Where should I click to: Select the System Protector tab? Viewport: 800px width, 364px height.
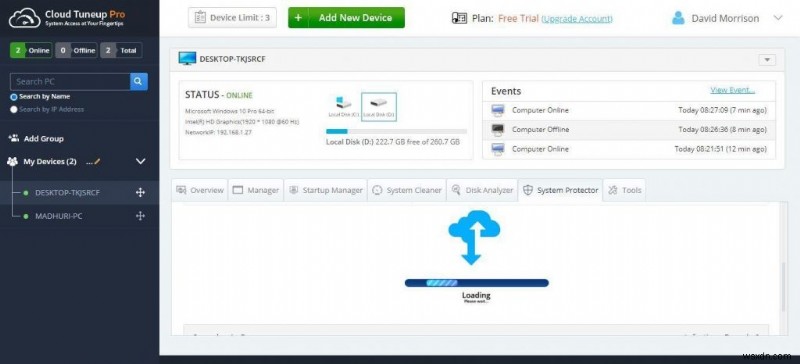point(560,190)
